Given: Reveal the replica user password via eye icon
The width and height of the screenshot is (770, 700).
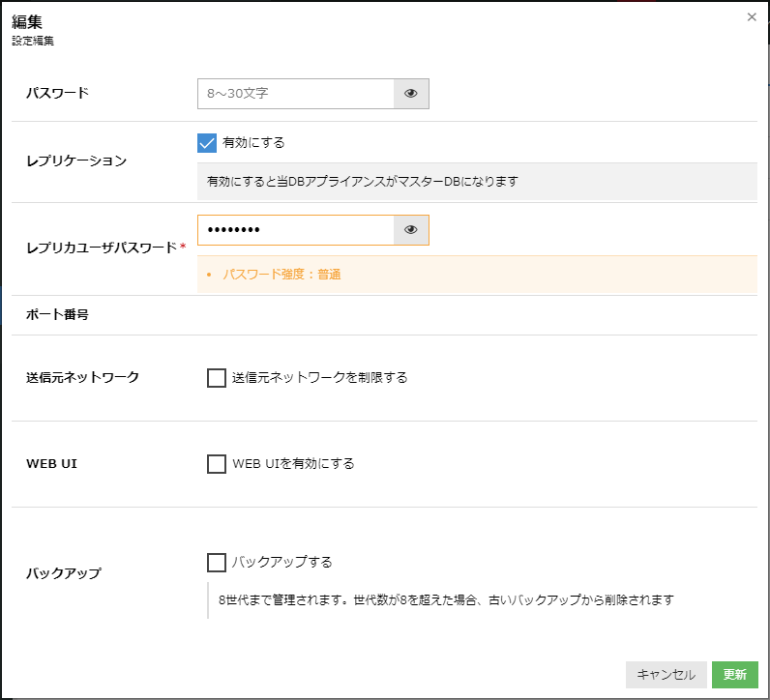Looking at the screenshot, I should (x=411, y=230).
